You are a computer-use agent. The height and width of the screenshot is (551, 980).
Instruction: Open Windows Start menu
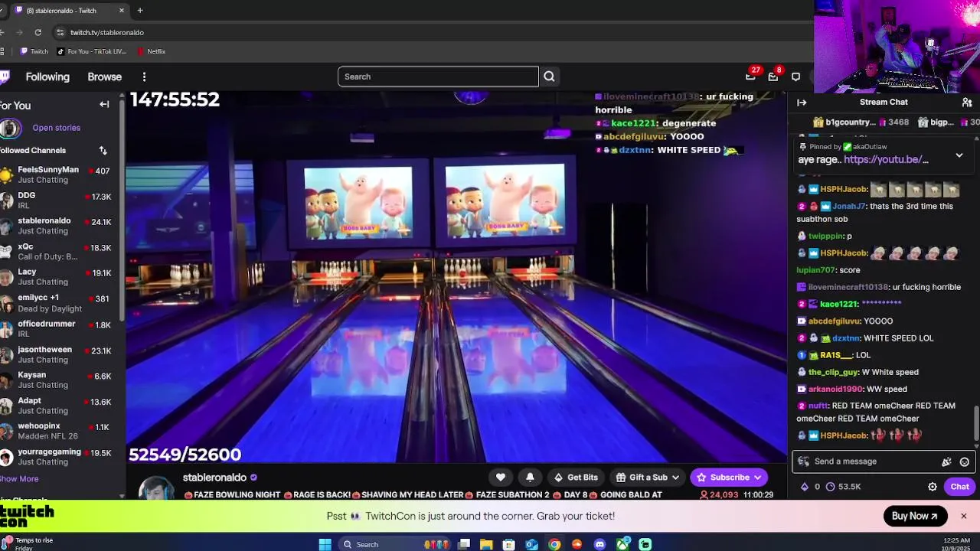coord(325,544)
